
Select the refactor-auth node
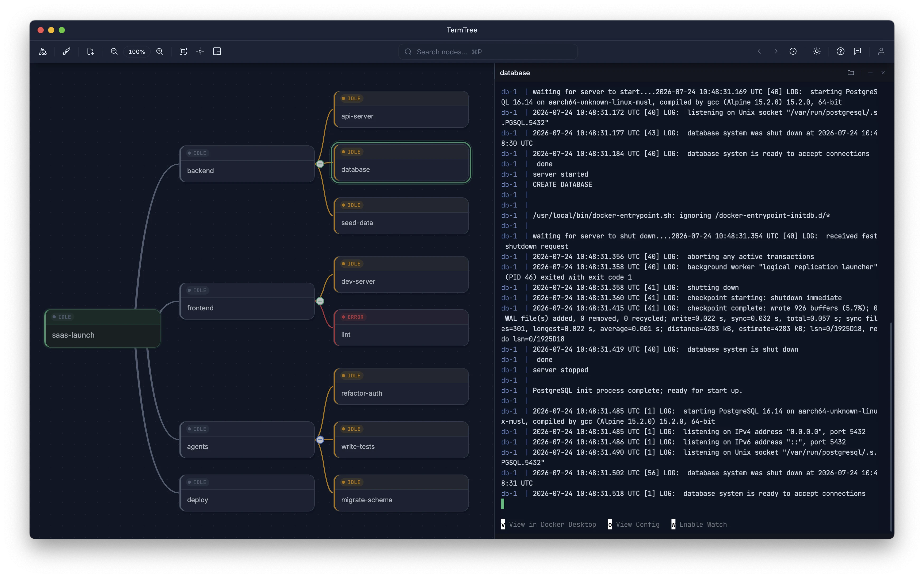(401, 386)
